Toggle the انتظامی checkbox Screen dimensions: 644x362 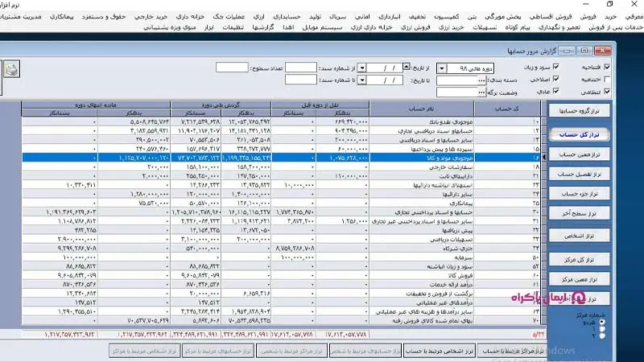(607, 92)
